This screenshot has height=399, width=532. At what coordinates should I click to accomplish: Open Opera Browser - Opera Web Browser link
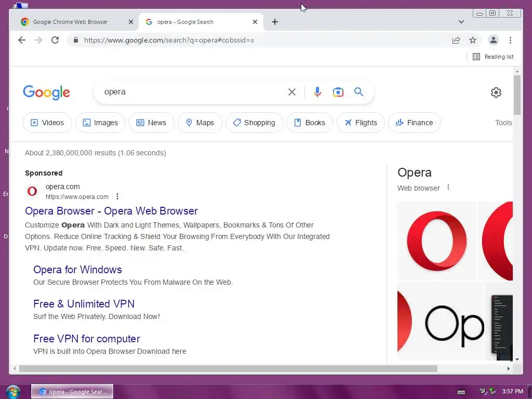coord(111,211)
